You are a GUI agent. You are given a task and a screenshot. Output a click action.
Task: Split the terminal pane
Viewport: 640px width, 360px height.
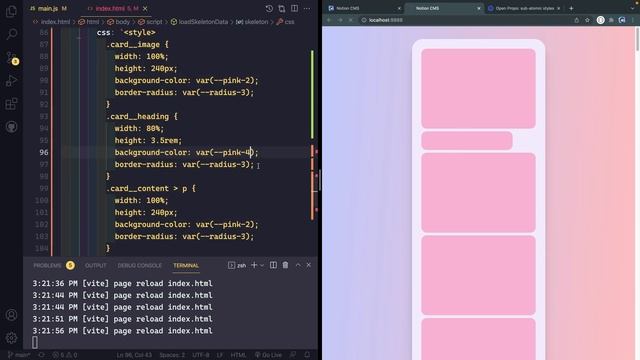click(273, 265)
